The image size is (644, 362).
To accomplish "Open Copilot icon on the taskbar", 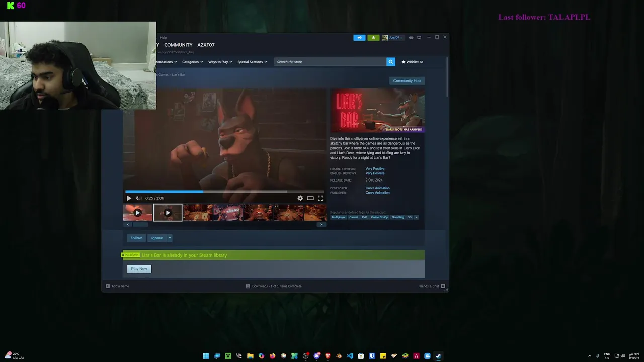I will coord(261,356).
